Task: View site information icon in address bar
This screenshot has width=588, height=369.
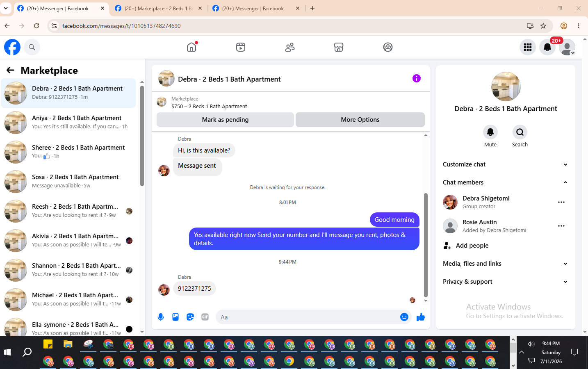Action: click(54, 26)
